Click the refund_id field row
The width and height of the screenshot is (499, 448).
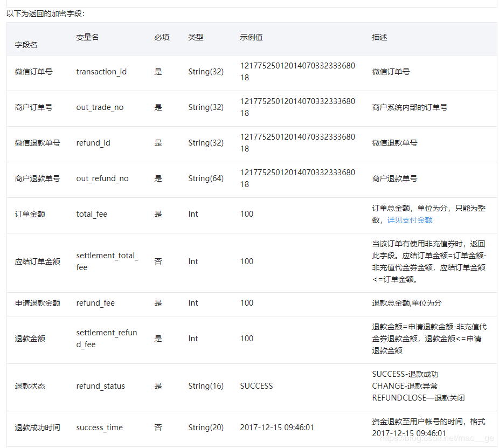93,143
